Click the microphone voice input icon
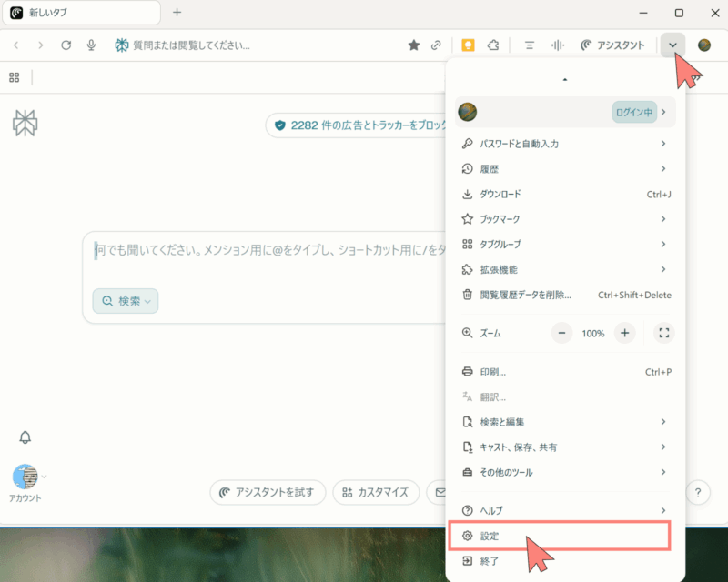This screenshot has height=582, width=728. [x=91, y=45]
